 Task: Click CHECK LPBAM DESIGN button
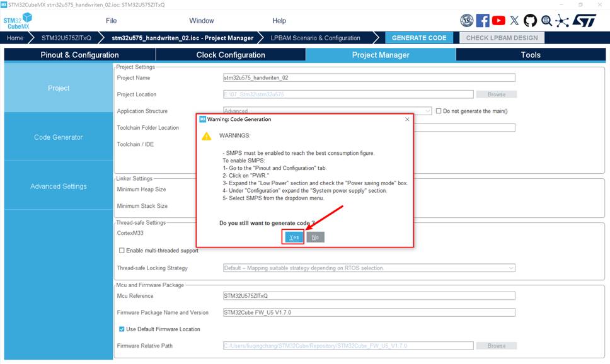tap(502, 38)
